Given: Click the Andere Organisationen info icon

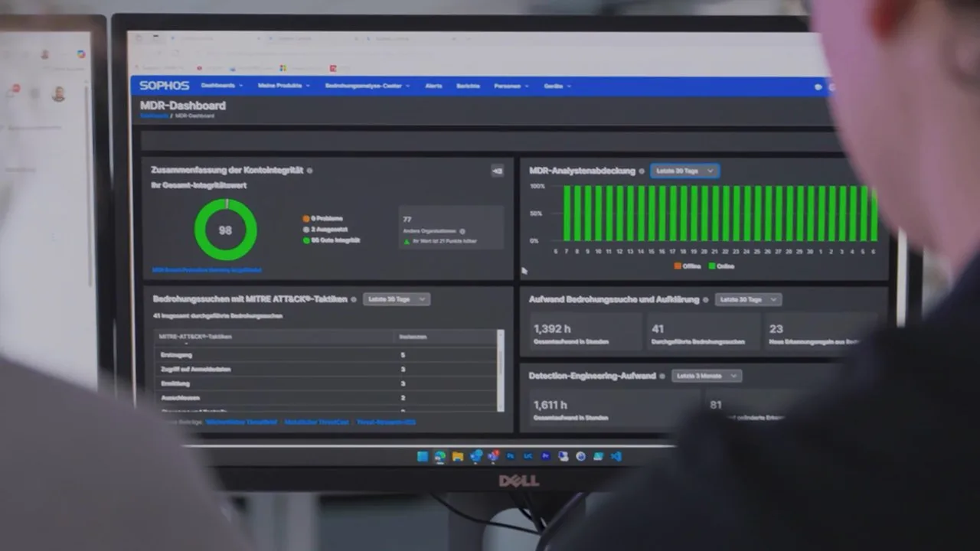Looking at the screenshot, I should tap(462, 231).
